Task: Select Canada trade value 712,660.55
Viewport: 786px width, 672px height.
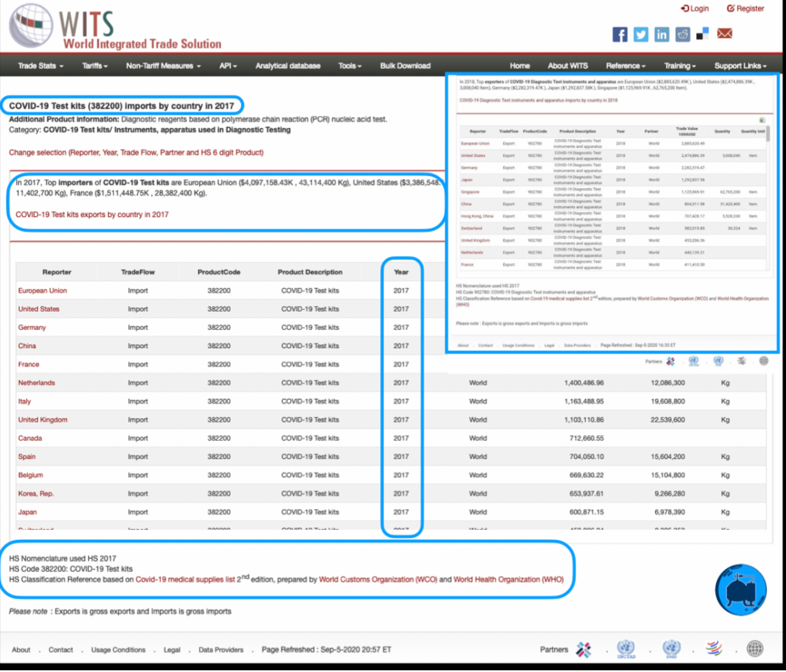Action: coord(587,439)
